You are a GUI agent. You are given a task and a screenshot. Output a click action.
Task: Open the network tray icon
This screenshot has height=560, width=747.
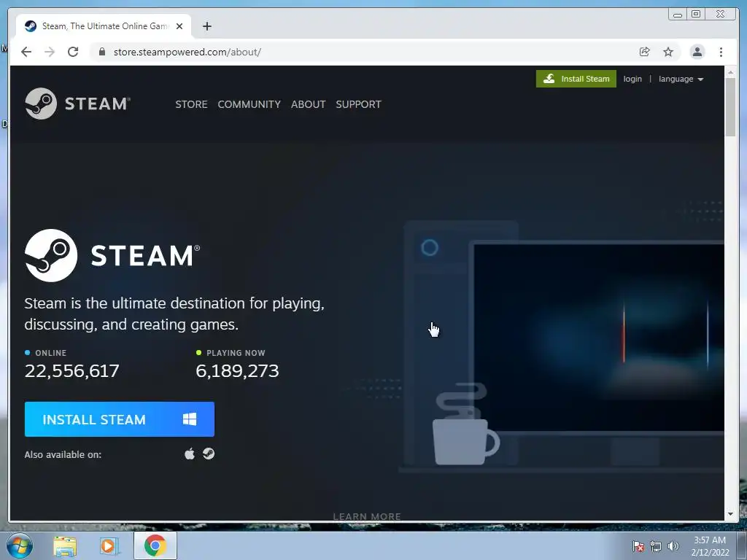tap(656, 545)
